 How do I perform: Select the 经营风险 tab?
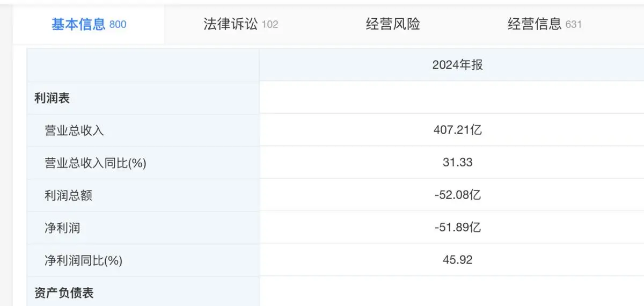click(393, 24)
